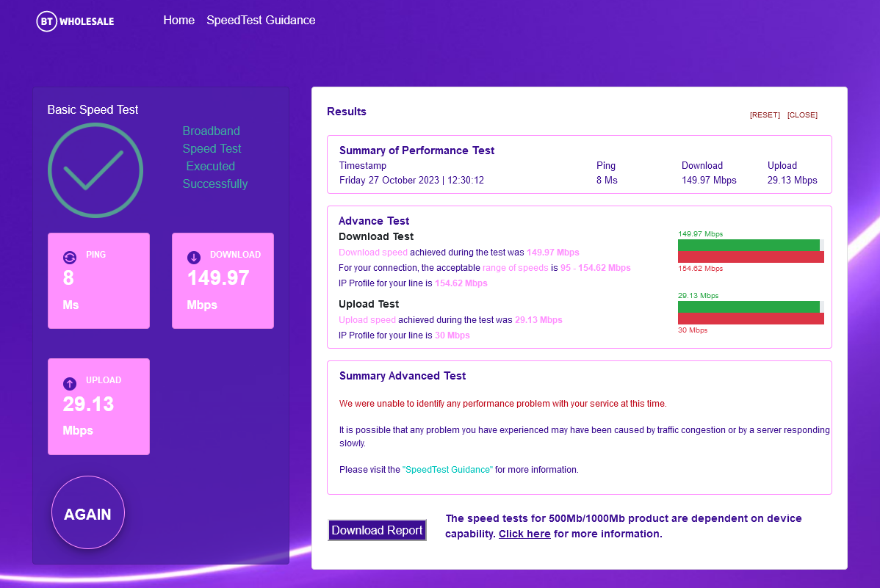Open the Home menu item
This screenshot has height=588, width=880.
[179, 21]
